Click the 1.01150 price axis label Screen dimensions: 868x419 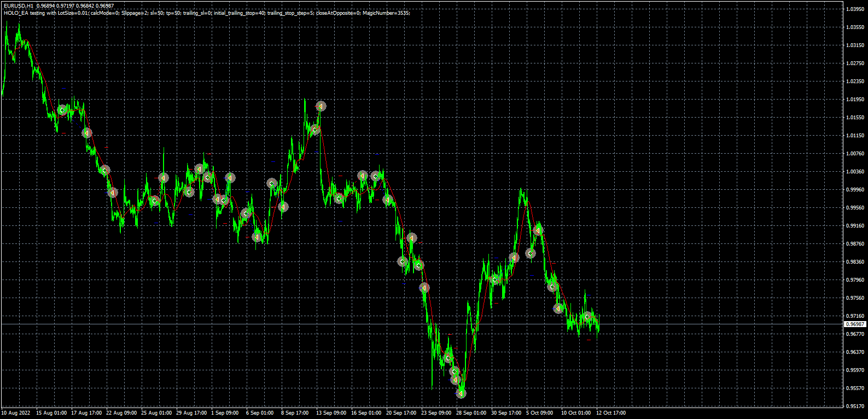tap(855, 136)
